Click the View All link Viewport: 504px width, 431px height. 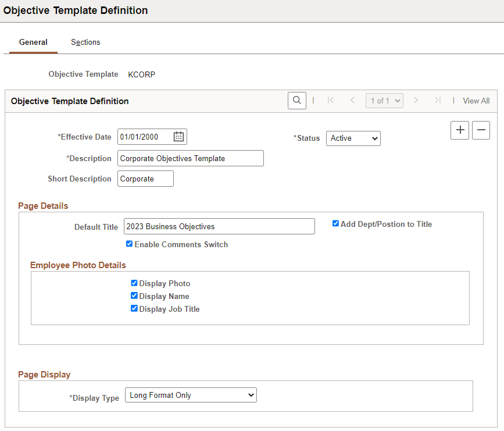point(476,101)
